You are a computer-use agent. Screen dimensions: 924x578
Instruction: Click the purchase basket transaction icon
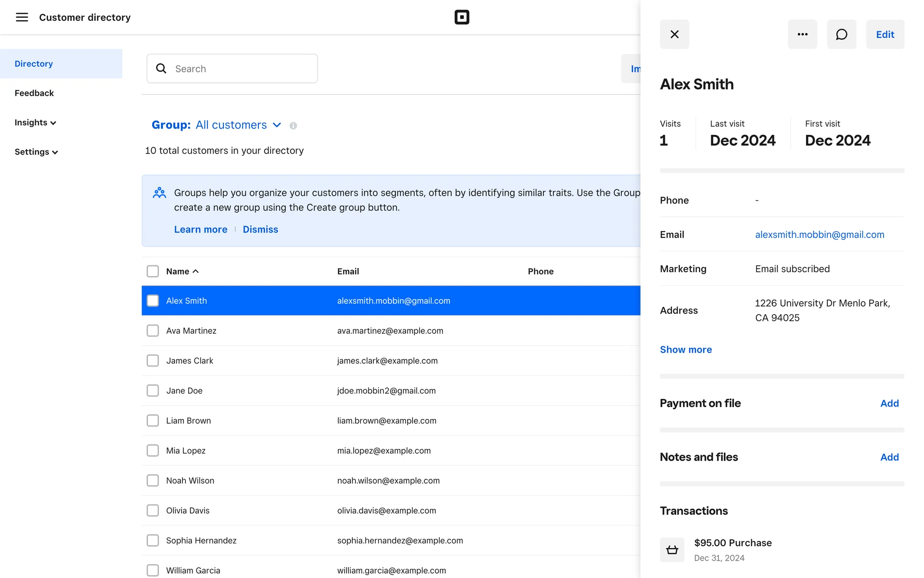point(672,550)
